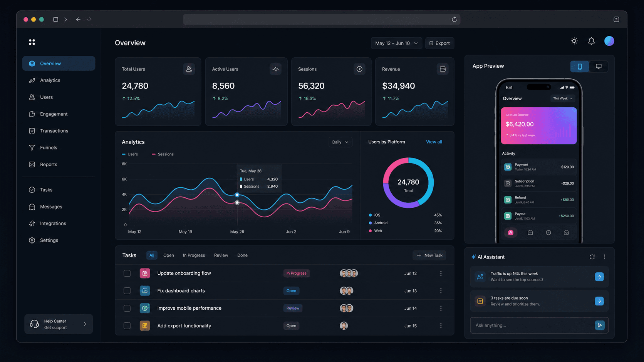Export the overview data
644x362 pixels.
pyautogui.click(x=439, y=43)
